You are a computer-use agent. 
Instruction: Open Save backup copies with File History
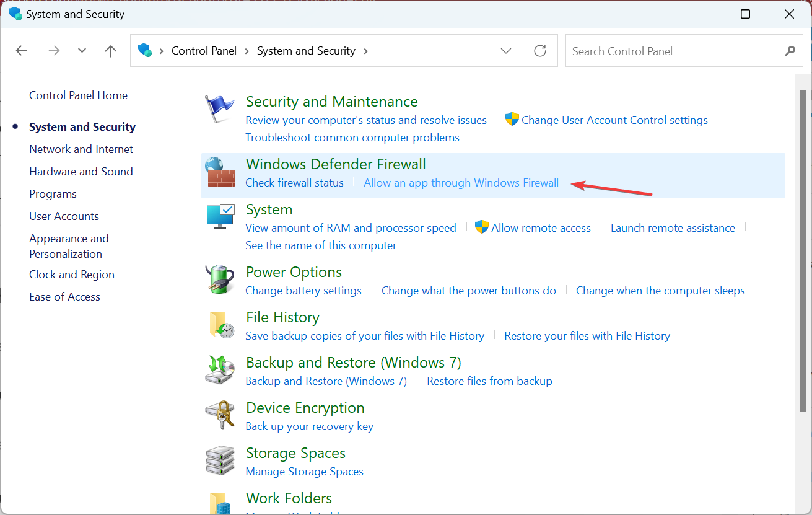[x=365, y=335]
